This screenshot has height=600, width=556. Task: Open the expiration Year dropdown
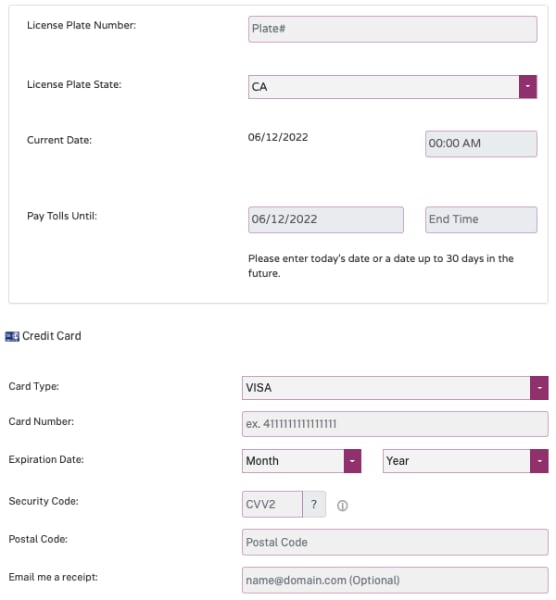coord(465,461)
